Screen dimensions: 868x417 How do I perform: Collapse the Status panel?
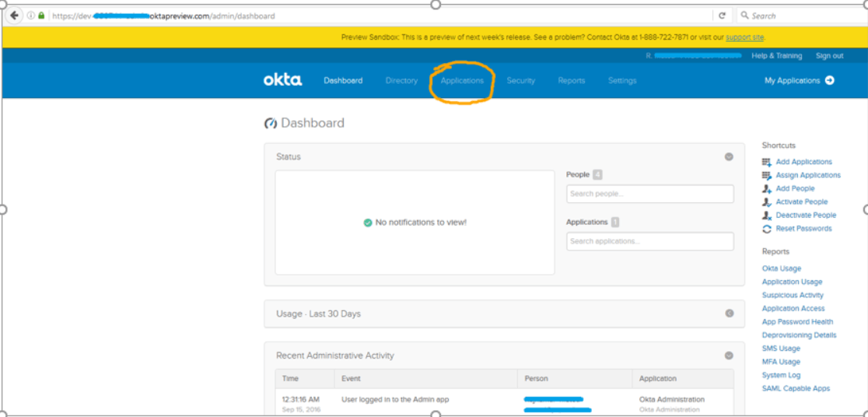click(729, 156)
